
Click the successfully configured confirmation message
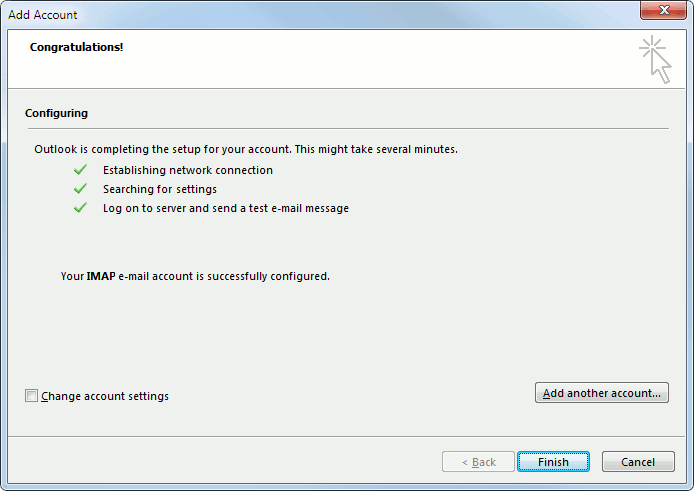pyautogui.click(x=195, y=276)
